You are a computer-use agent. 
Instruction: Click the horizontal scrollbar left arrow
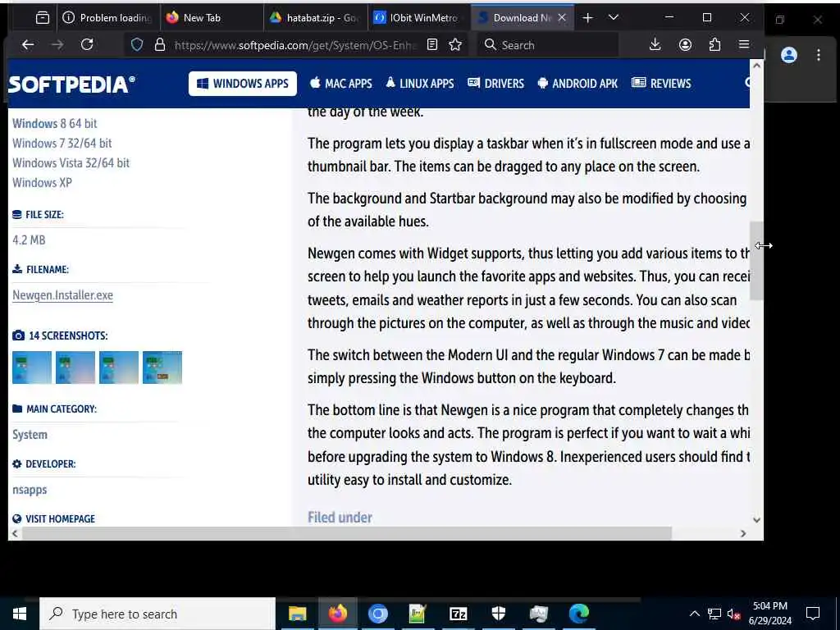coord(15,533)
